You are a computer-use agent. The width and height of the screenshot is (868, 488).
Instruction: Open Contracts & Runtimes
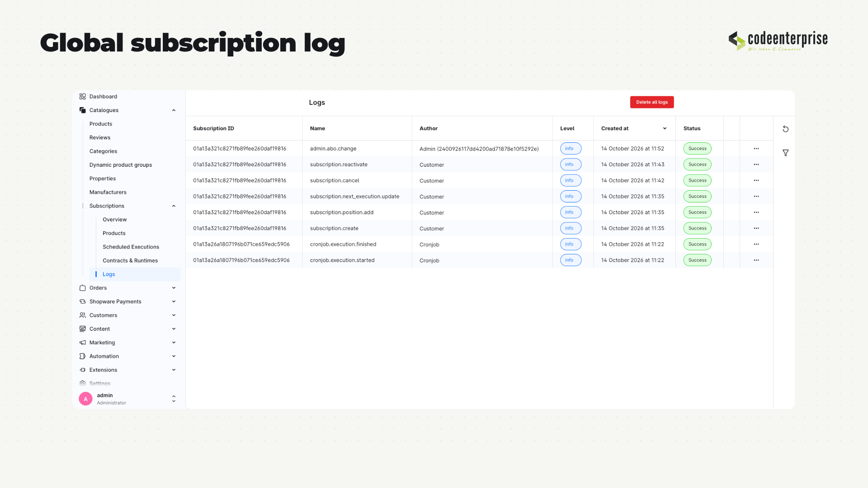[130, 260]
